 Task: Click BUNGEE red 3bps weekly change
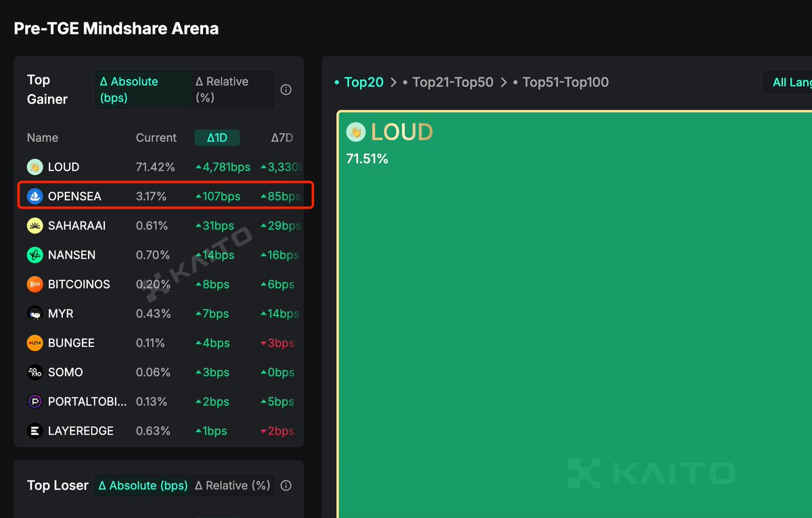[x=277, y=343]
